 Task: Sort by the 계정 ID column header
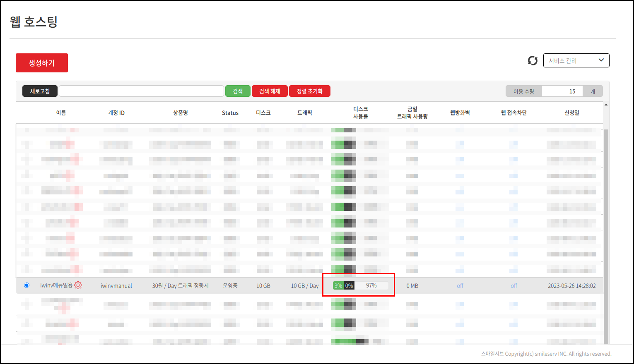(x=116, y=113)
